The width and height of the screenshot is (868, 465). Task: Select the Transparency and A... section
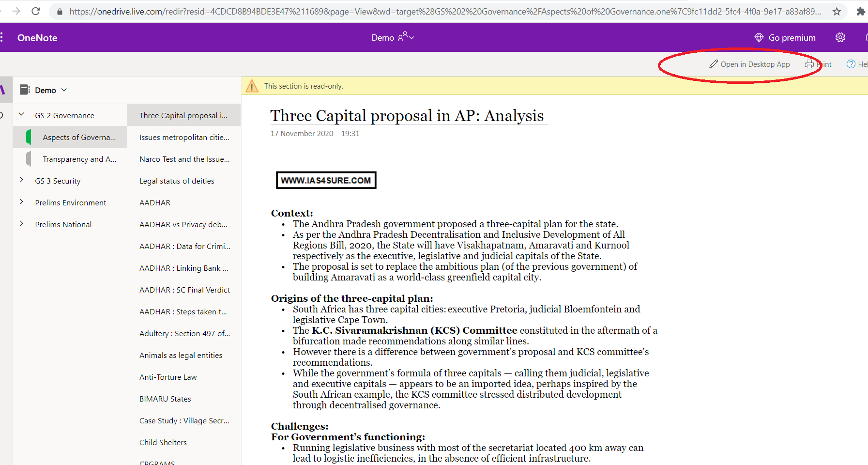(x=79, y=159)
